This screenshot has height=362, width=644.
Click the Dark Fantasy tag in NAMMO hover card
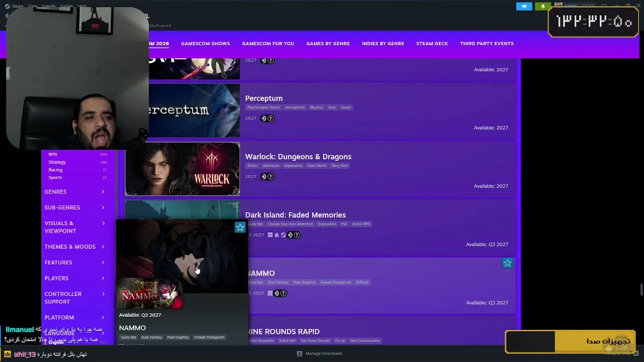pos(151,337)
